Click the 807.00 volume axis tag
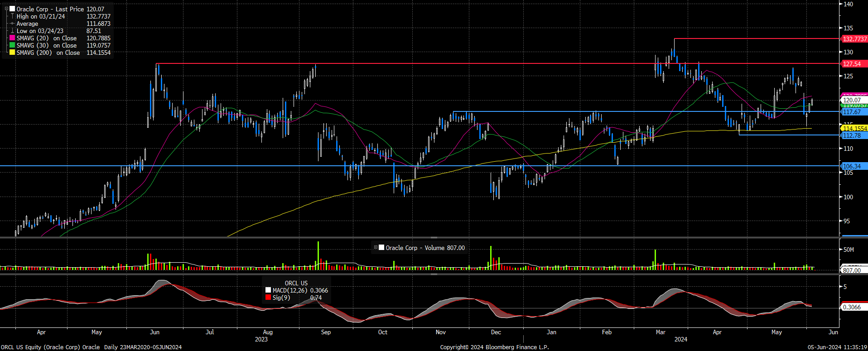The image size is (868, 351). click(x=854, y=270)
